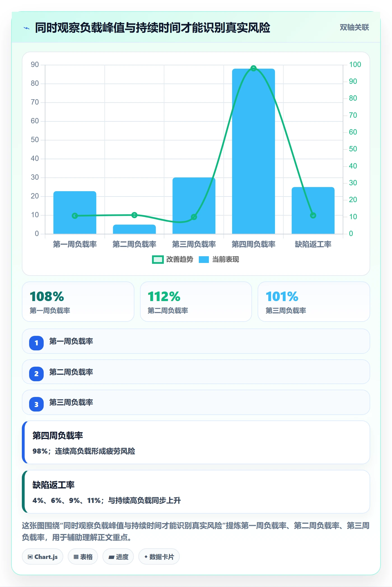
Task: Click the line point on 第四周负载率 peak
Action: coord(253,68)
